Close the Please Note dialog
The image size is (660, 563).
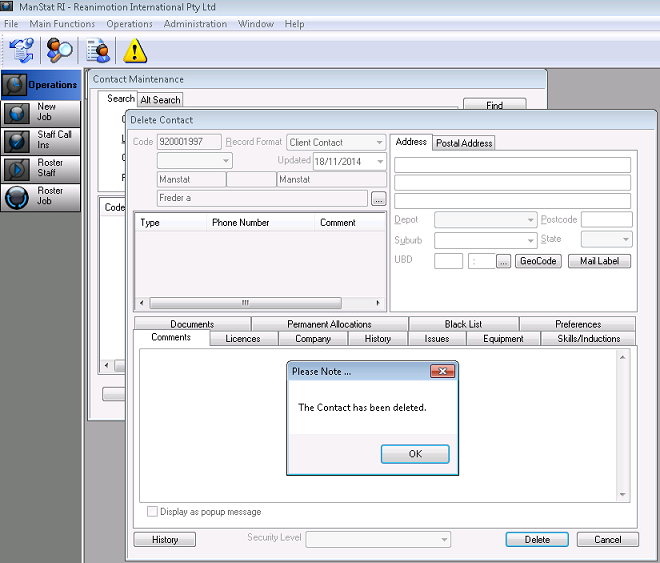pyautogui.click(x=442, y=372)
